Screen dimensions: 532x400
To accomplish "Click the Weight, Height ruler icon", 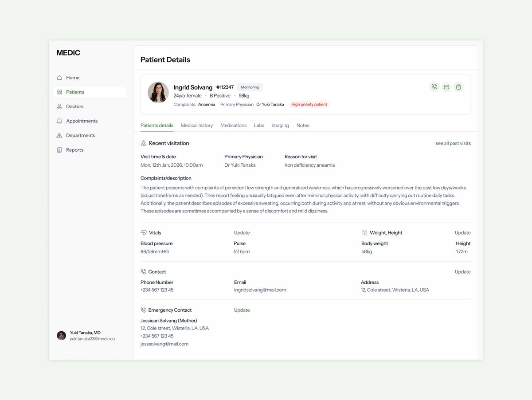I will pos(364,233).
